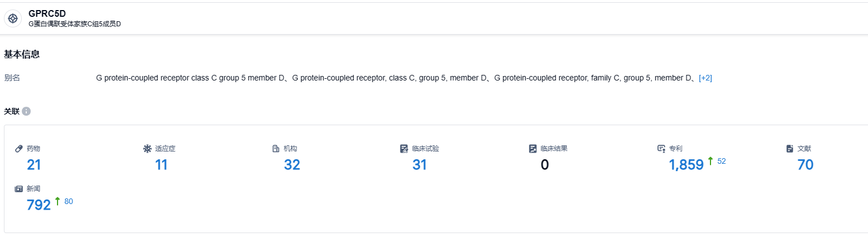Click the 临床结果 chart icon
The width and height of the screenshot is (868, 237).
[x=533, y=149]
